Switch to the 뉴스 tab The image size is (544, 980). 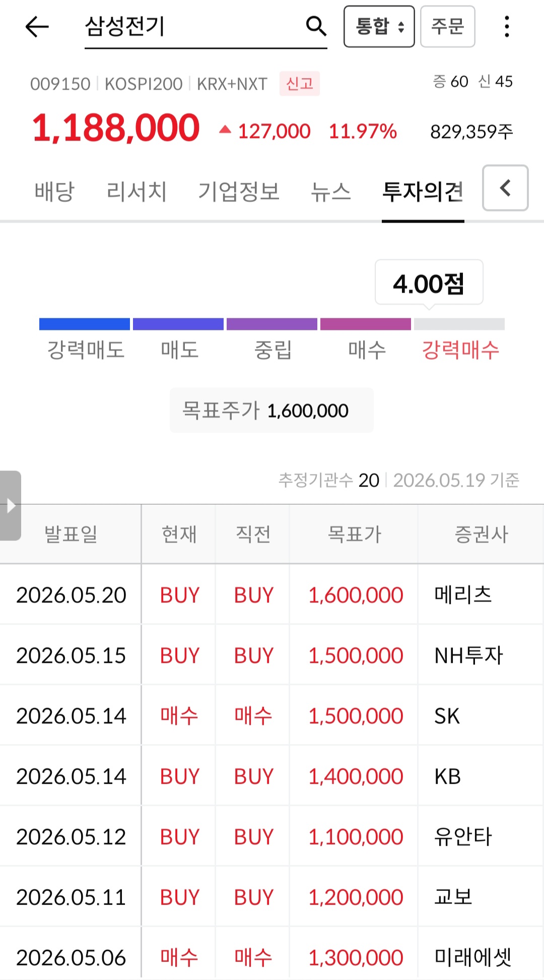click(331, 192)
